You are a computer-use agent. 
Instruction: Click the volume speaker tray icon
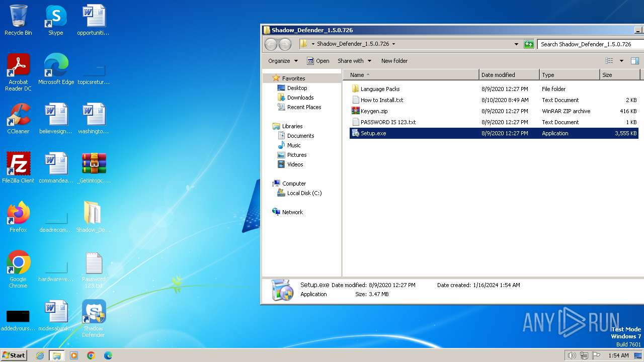tap(572, 355)
